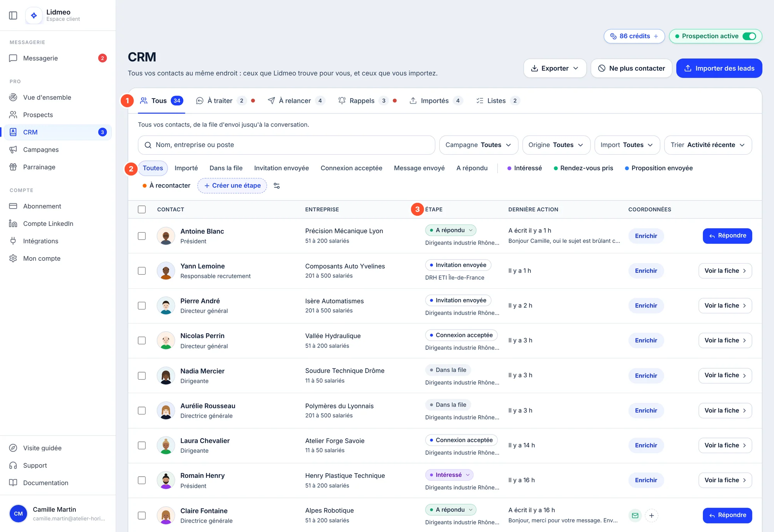The width and height of the screenshot is (774, 532).
Task: Select all contacts with header checkbox
Action: pos(142,209)
